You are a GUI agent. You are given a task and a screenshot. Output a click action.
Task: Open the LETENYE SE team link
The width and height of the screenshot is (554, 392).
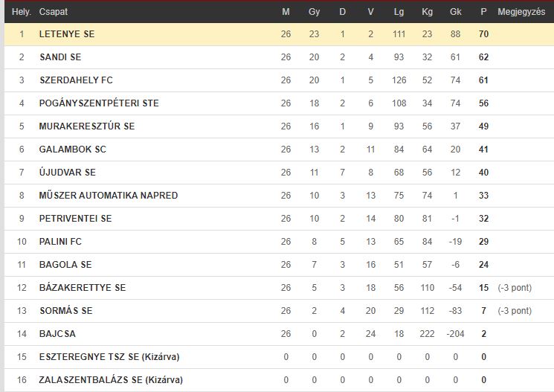[67, 34]
